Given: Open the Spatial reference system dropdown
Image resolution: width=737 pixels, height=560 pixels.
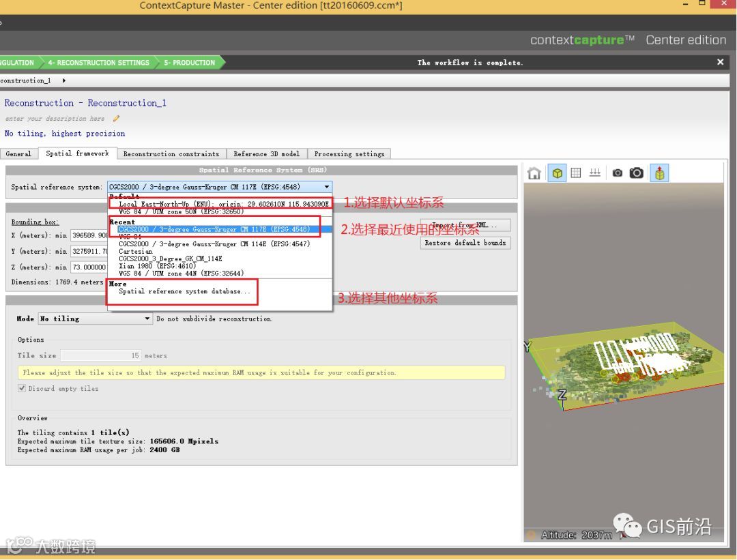Looking at the screenshot, I should pyautogui.click(x=220, y=187).
